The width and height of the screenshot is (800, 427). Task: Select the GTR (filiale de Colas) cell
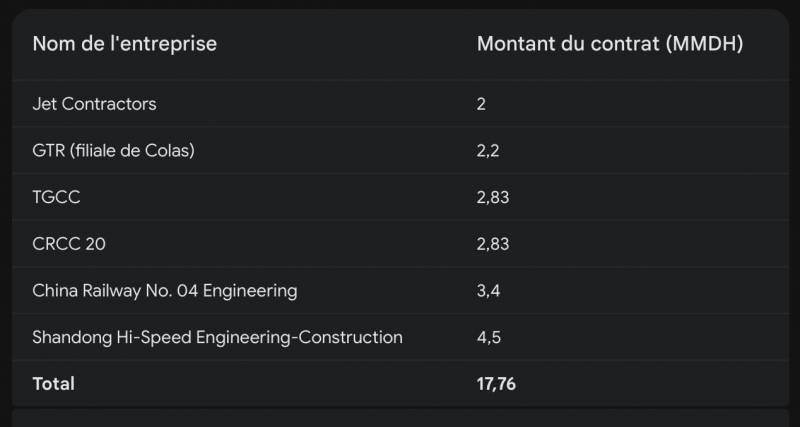pyautogui.click(x=113, y=151)
